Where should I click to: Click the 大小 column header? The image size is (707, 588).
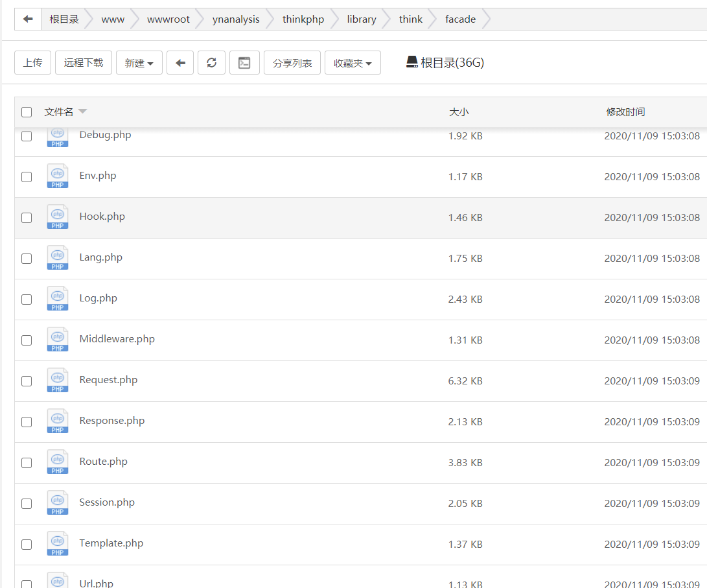459,112
